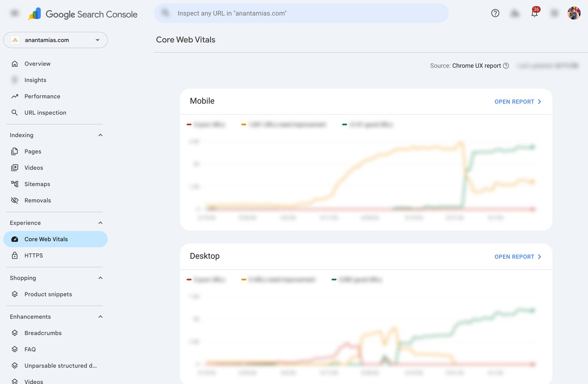Toggle Mobile poor URLs red legend
This screenshot has height=384, width=588.
click(206, 125)
